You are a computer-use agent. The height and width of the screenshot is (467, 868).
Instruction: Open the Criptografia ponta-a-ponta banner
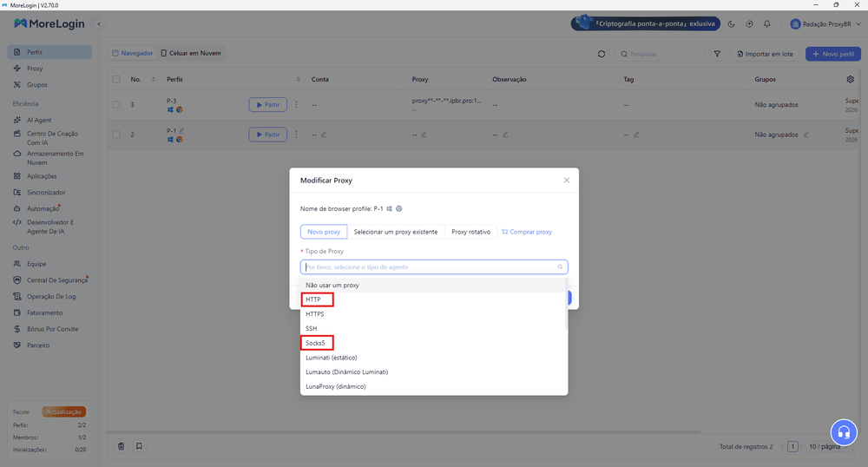click(x=646, y=23)
